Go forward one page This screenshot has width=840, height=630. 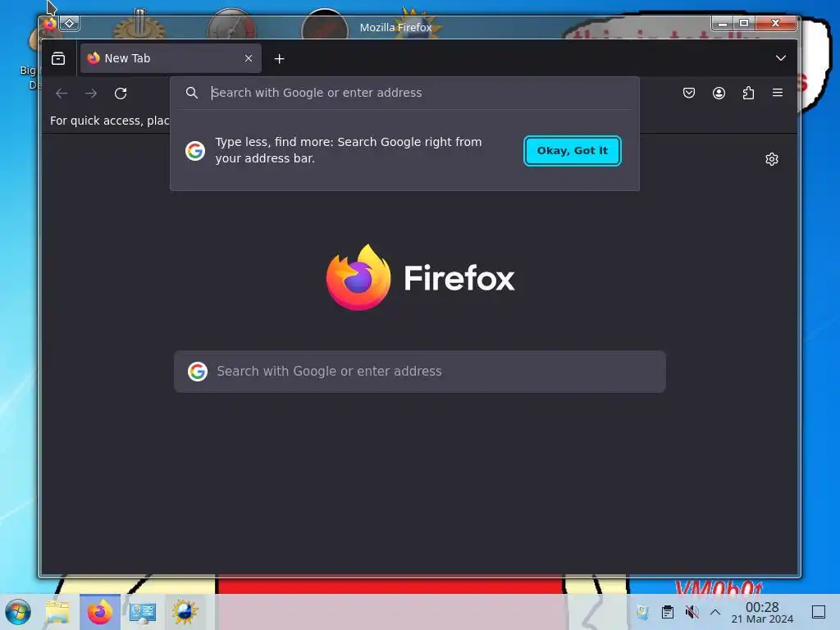[91, 94]
